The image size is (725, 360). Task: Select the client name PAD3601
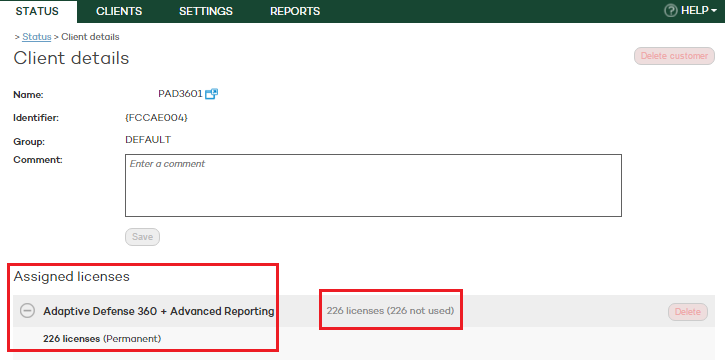tap(180, 94)
